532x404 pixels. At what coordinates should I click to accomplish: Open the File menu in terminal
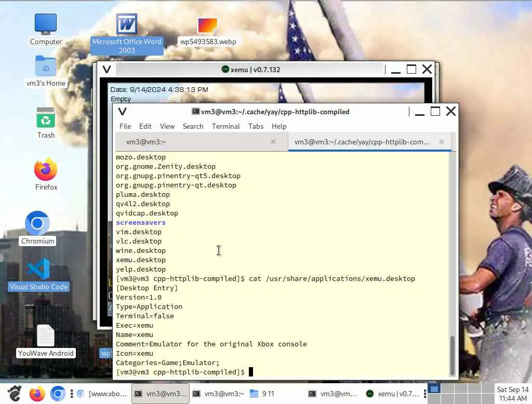tap(125, 126)
